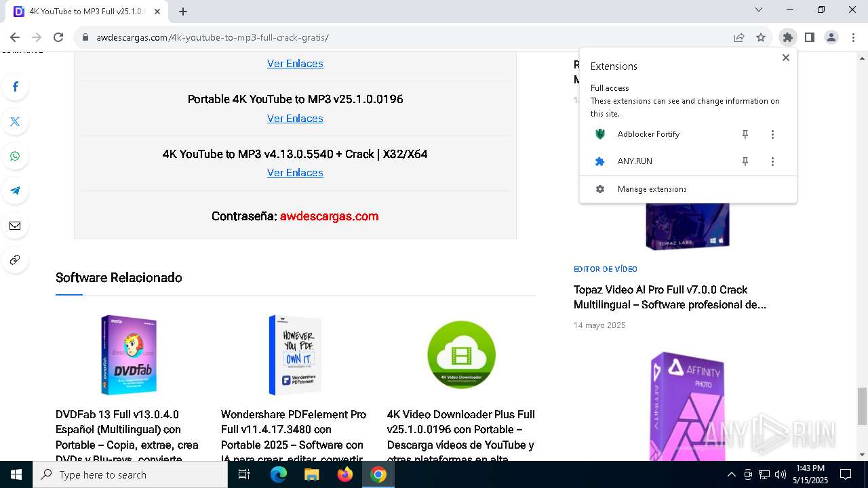Click the DVDFab box thumbnail

129,355
